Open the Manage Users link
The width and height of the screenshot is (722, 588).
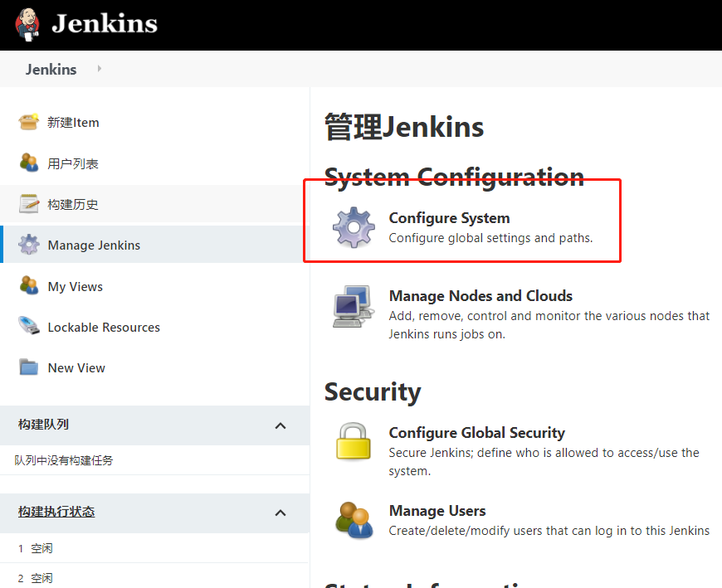[437, 511]
